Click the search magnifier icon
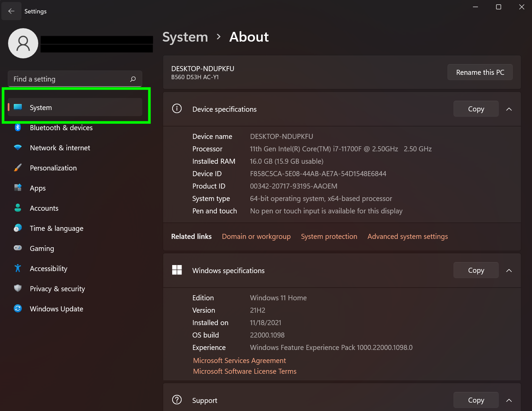The width and height of the screenshot is (532, 411). pyautogui.click(x=133, y=79)
